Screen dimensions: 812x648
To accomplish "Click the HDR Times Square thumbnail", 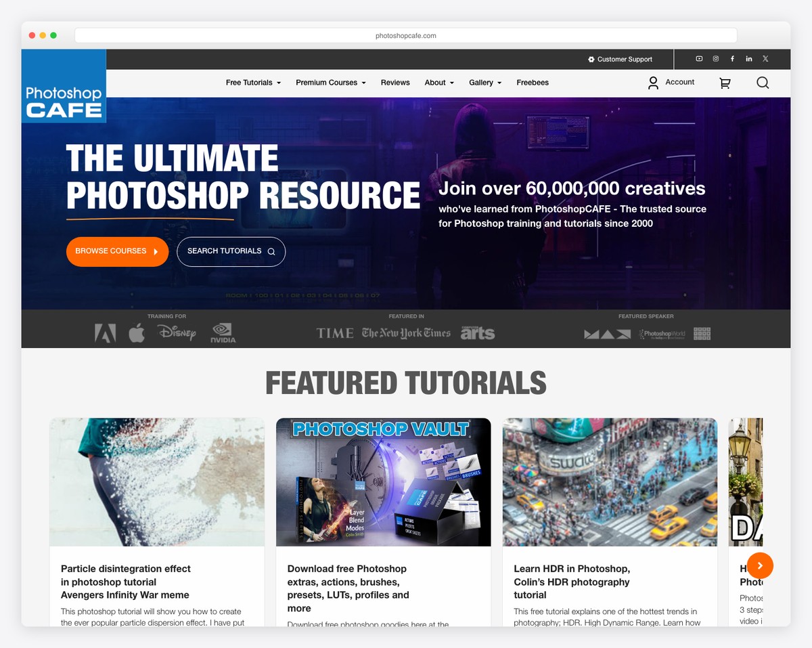I will pyautogui.click(x=610, y=482).
